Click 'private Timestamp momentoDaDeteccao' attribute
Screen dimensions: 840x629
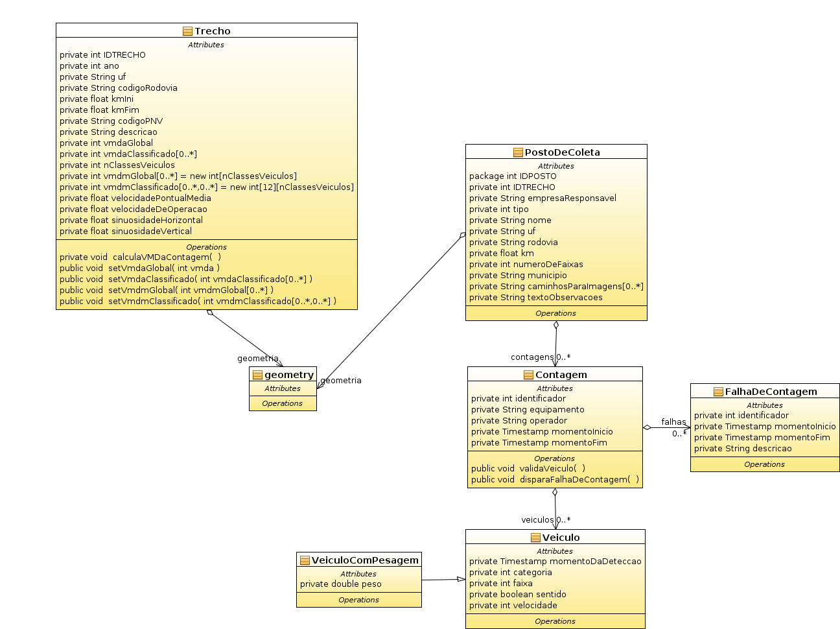coord(555,562)
